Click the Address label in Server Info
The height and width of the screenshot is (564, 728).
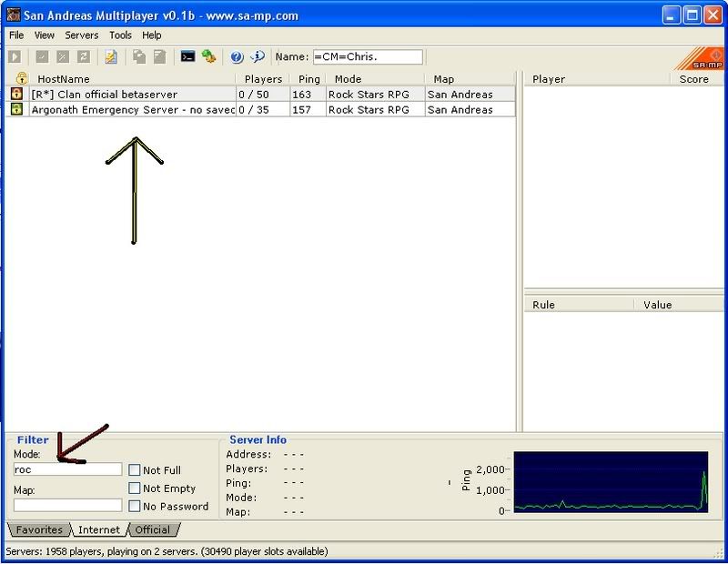(248, 454)
